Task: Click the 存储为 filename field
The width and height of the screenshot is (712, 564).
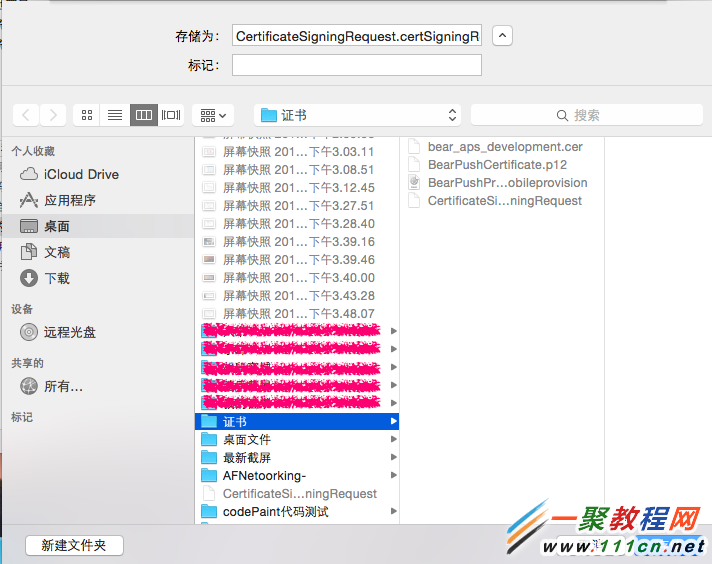Action: pyautogui.click(x=357, y=36)
